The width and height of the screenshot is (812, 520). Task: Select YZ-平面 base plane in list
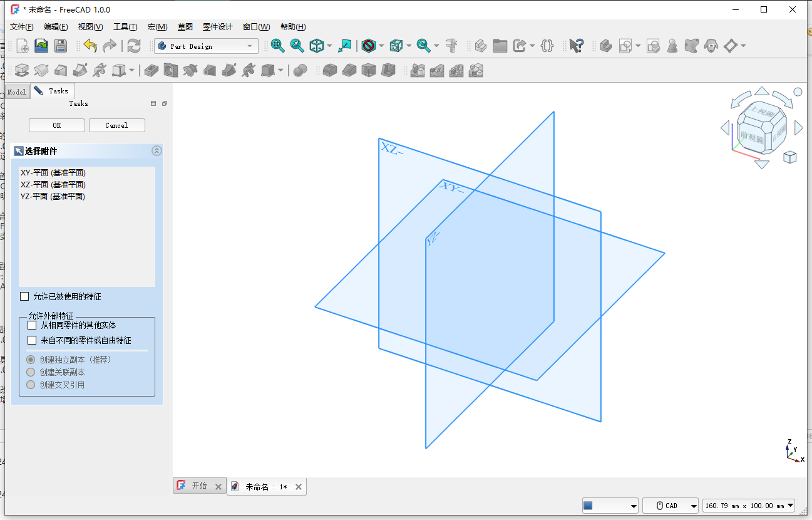pos(53,197)
